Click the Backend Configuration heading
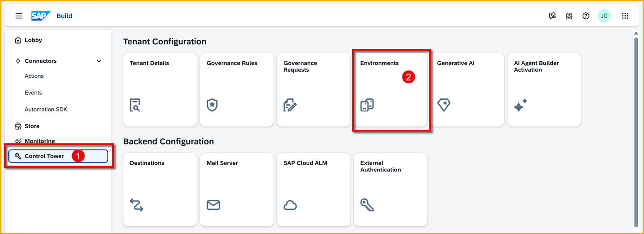This screenshot has width=644, height=234. click(x=169, y=141)
